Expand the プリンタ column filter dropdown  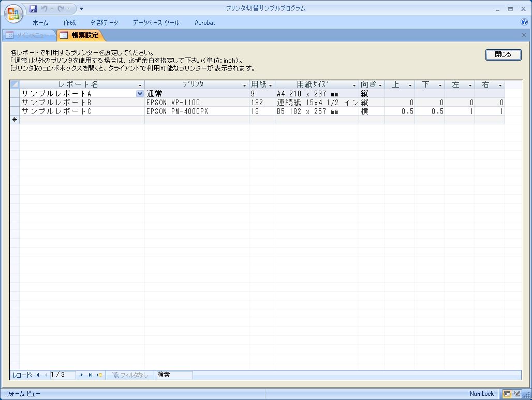click(245, 85)
